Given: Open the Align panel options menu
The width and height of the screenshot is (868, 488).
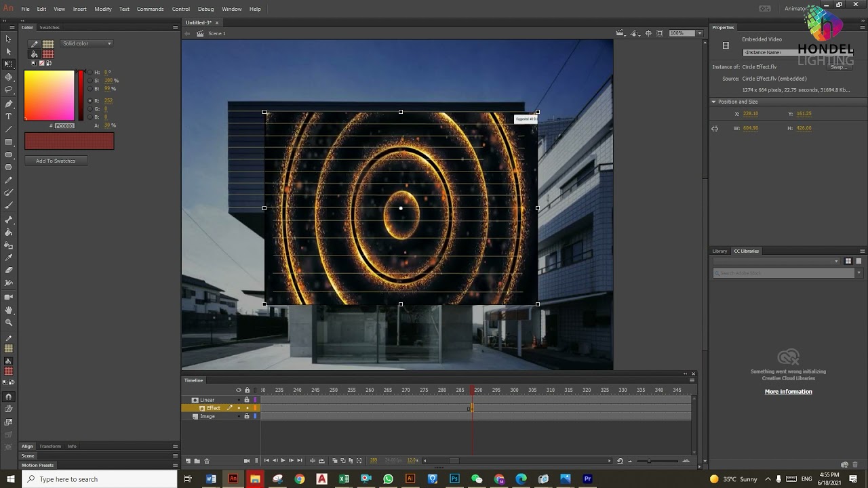Looking at the screenshot, I should pyautogui.click(x=175, y=447).
